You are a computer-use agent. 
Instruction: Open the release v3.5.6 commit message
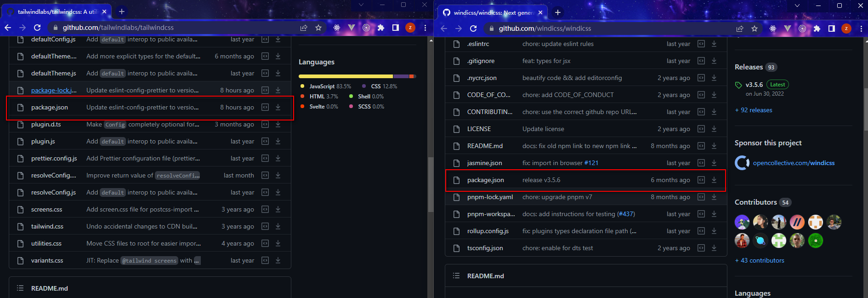pyautogui.click(x=541, y=180)
